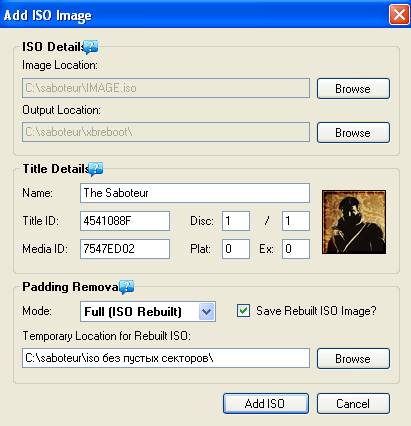Screen dimensions: 411x426
Task: Click The Saboteur game cover thumbnail
Action: coord(354,222)
